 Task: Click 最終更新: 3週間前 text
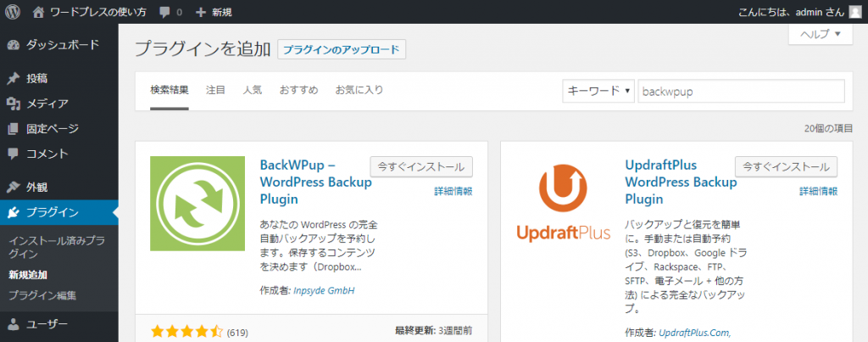(x=433, y=331)
